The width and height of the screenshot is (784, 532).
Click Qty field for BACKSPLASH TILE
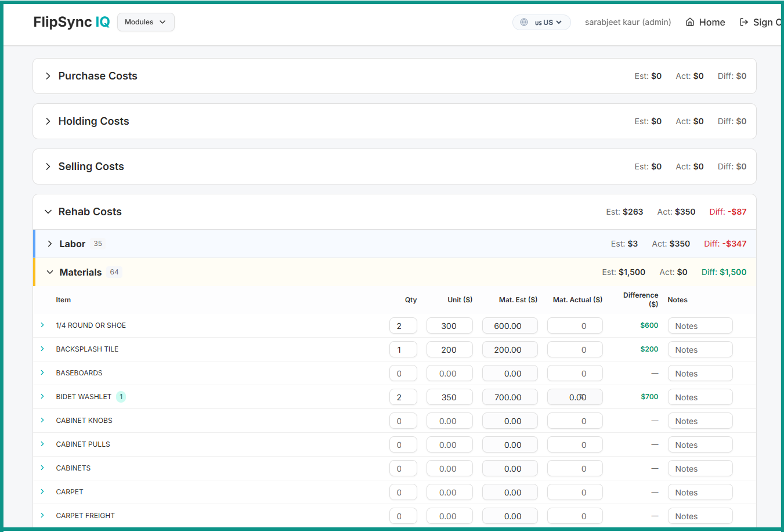pos(403,350)
